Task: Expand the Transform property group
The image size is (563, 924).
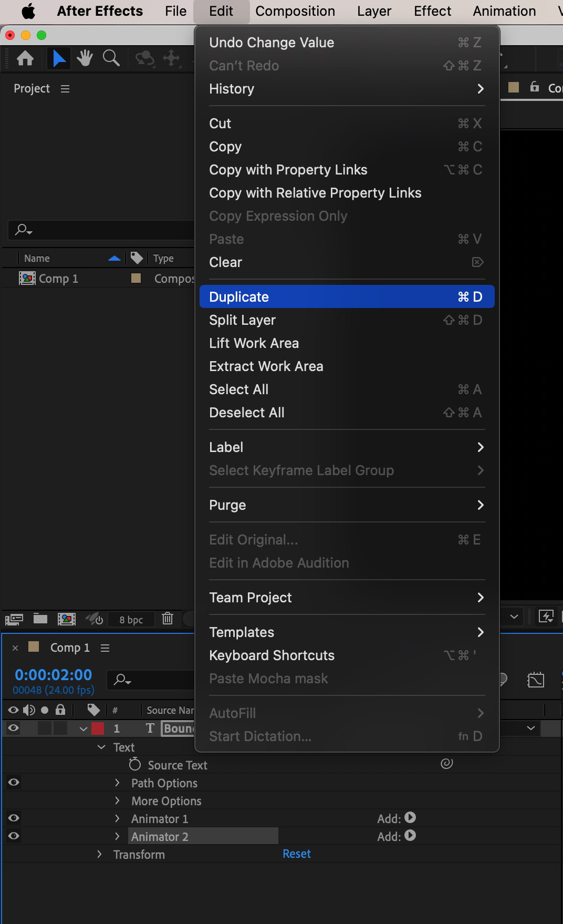Action: tap(100, 854)
